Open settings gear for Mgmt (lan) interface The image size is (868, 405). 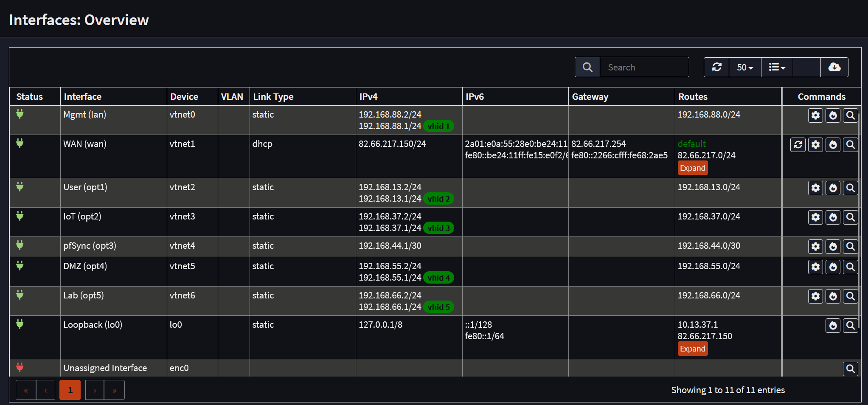coord(815,115)
